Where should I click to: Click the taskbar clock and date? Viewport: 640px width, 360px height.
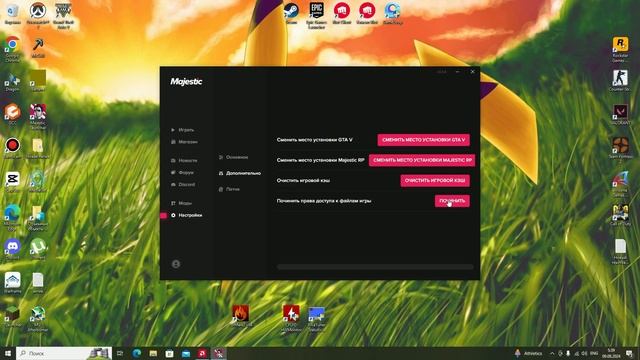coord(611,353)
